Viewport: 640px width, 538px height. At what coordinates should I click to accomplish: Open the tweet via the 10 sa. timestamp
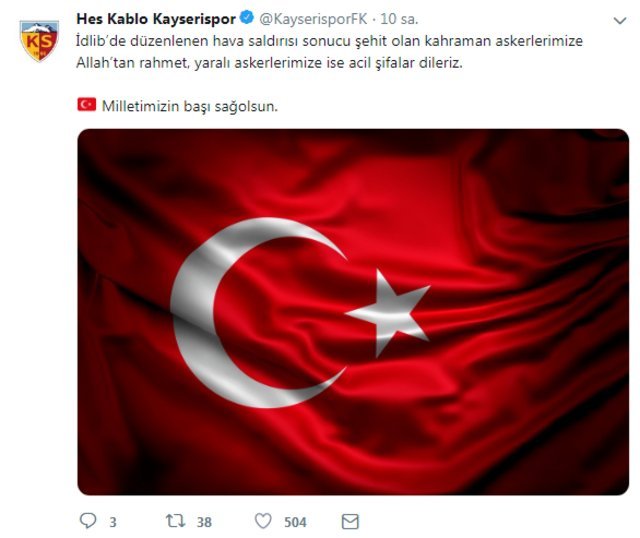click(x=399, y=19)
